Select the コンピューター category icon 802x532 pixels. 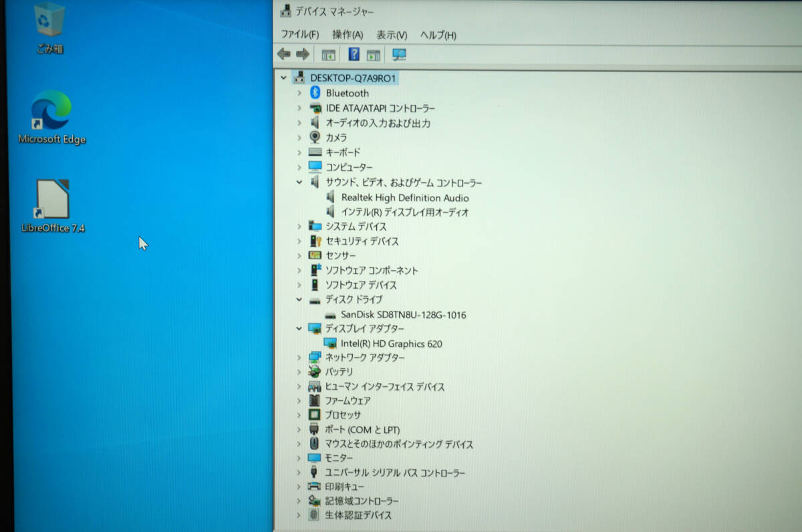coord(315,166)
